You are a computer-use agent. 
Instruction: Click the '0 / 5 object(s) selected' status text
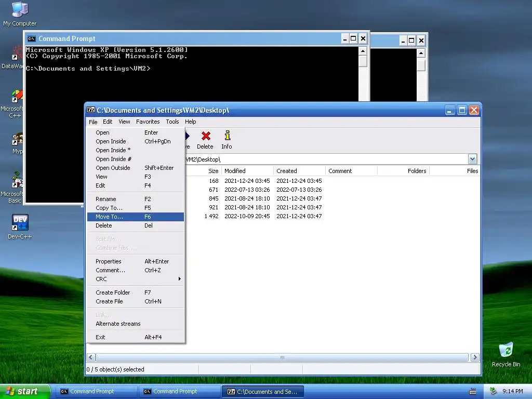pos(115,369)
